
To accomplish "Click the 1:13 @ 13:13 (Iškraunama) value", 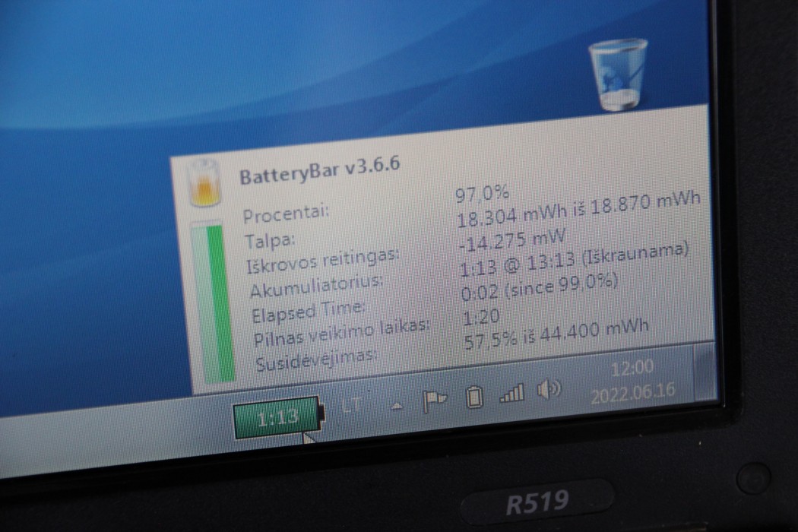I will pos(574,259).
